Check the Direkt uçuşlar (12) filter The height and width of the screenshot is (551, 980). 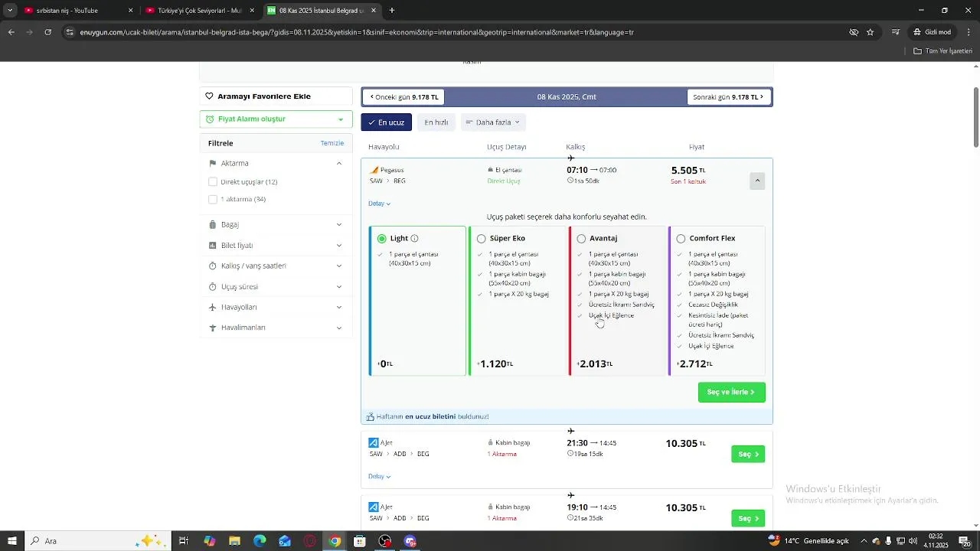tap(213, 182)
